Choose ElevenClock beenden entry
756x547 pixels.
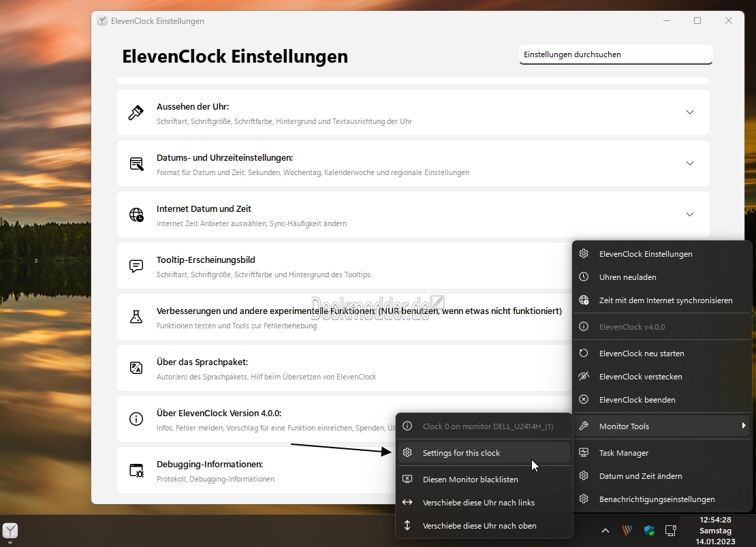coord(662,399)
